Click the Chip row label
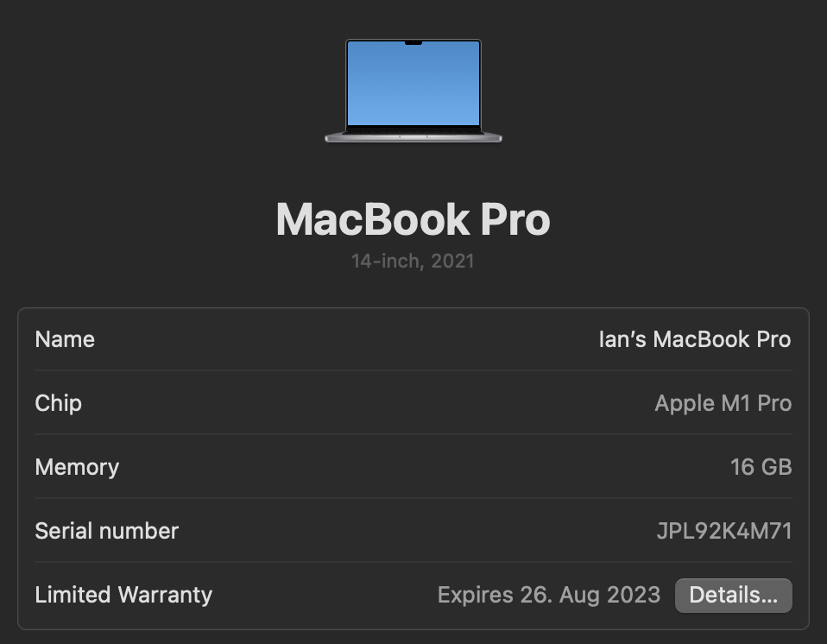Image resolution: width=827 pixels, height=644 pixels. tap(59, 403)
